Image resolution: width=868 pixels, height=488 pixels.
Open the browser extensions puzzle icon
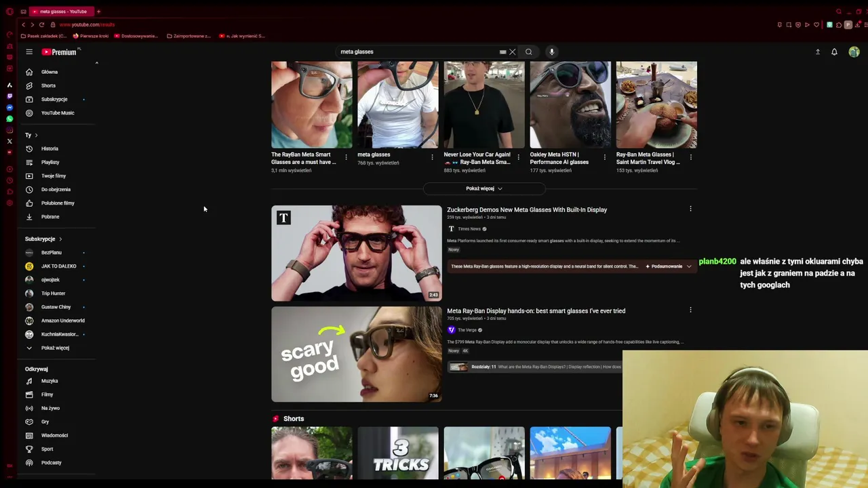point(839,24)
